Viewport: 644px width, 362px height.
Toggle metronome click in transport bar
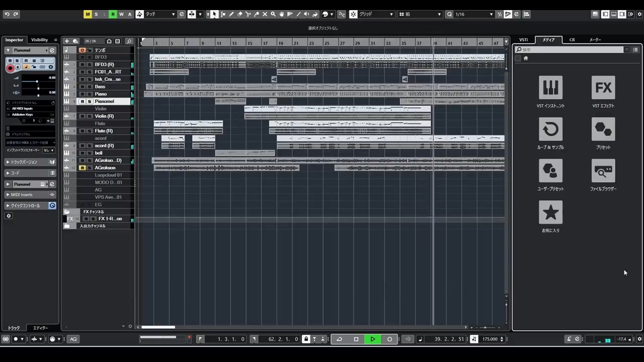[569, 339]
